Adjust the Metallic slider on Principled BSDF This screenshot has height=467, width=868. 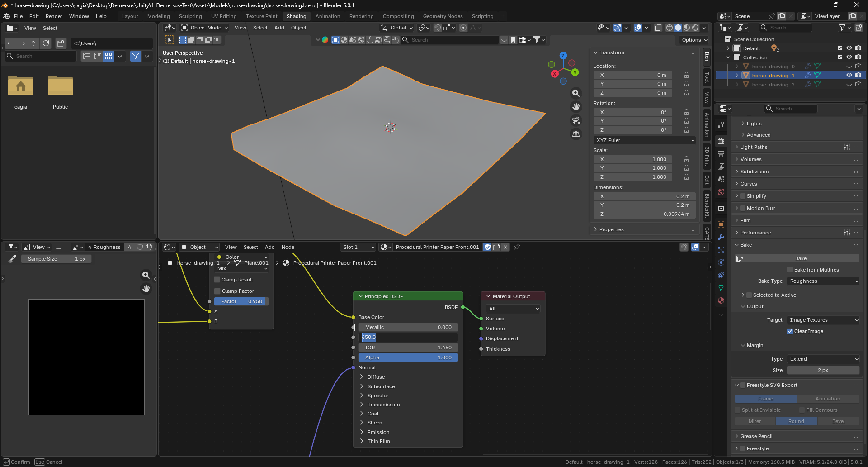point(408,327)
